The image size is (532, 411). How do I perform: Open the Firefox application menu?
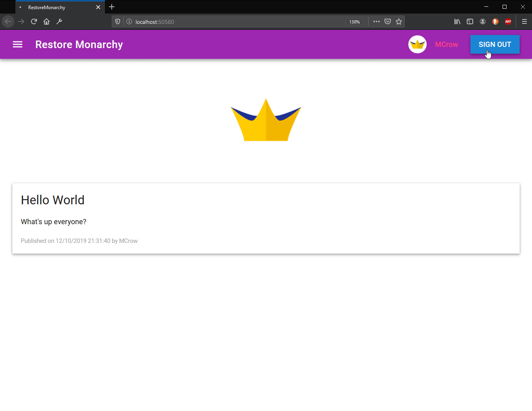click(x=524, y=21)
